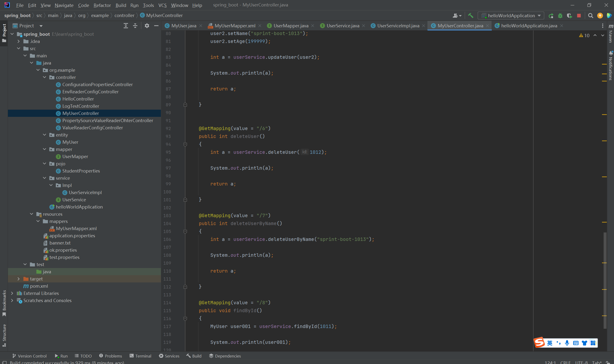Open Project panel settings gear

tap(147, 26)
